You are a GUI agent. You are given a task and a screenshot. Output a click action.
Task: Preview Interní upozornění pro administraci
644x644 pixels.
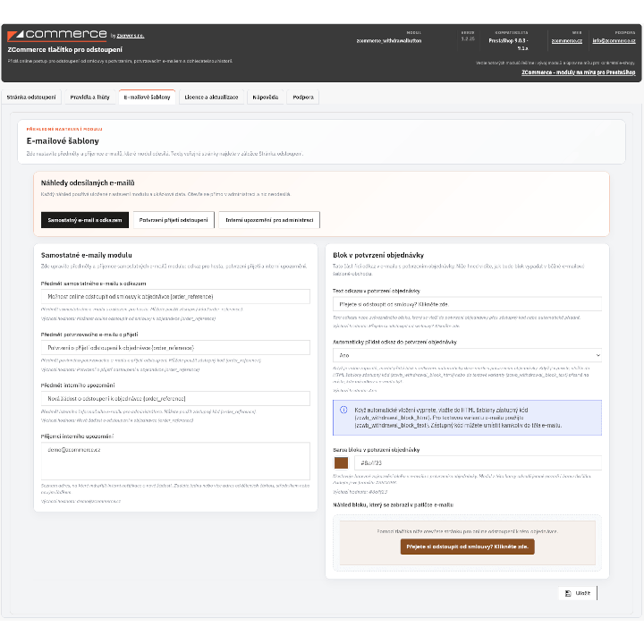click(x=269, y=220)
